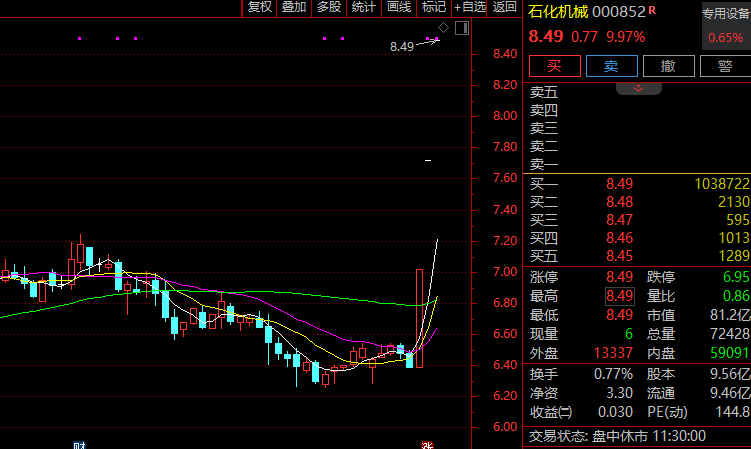Click the 涨 marker at chart bottom
The image size is (751, 449).
click(427, 444)
